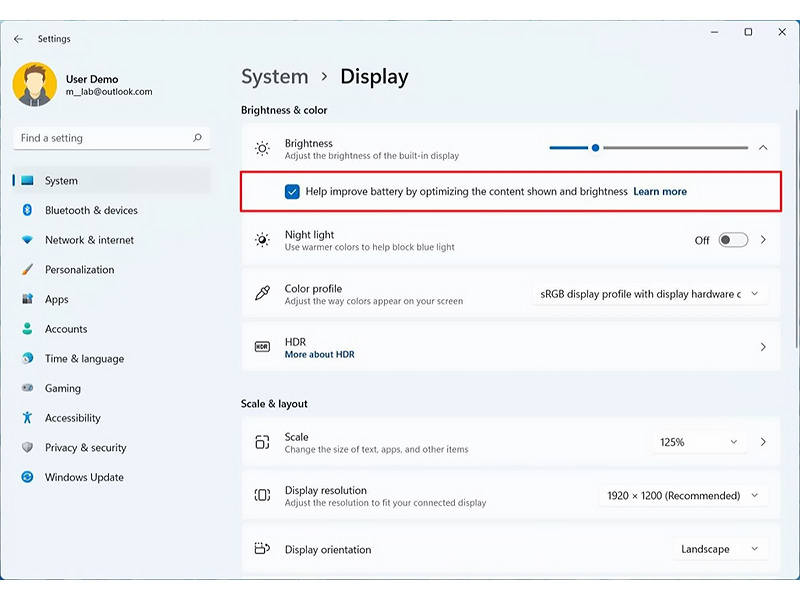Click the System breadcrumb link
Image resolution: width=800 pixels, height=600 pixels.
click(274, 77)
